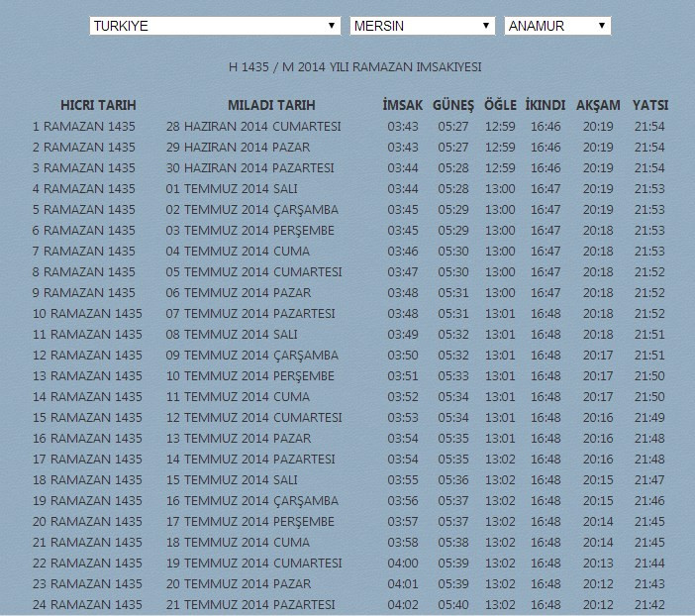Click the MILADI TARIH column header
Viewport: 695px width, 616px height.
[271, 105]
